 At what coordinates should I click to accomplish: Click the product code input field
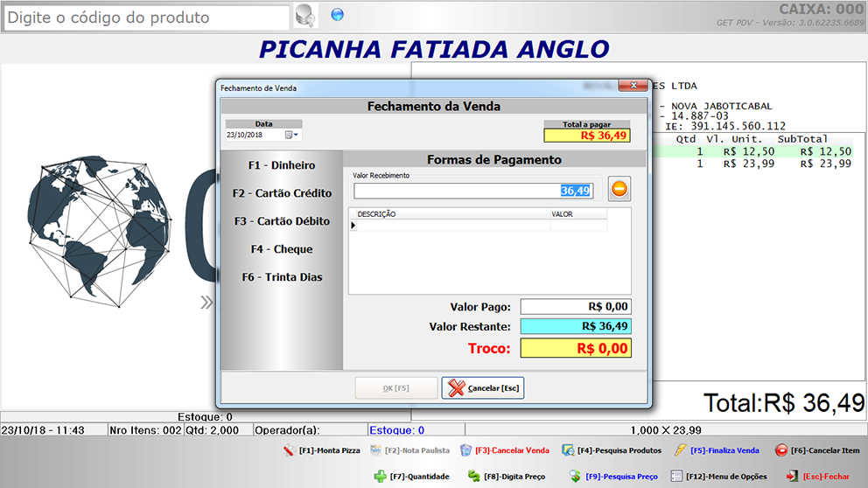(x=145, y=17)
